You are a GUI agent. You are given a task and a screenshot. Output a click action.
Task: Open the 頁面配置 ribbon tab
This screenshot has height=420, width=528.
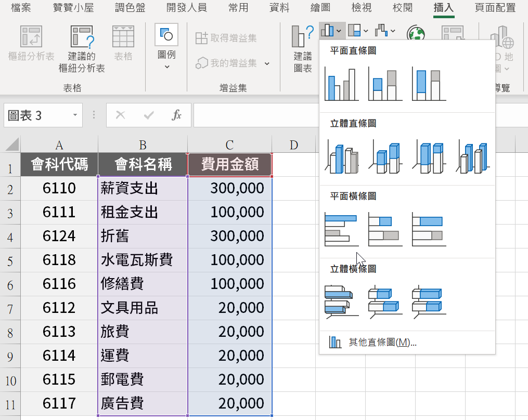click(495, 7)
